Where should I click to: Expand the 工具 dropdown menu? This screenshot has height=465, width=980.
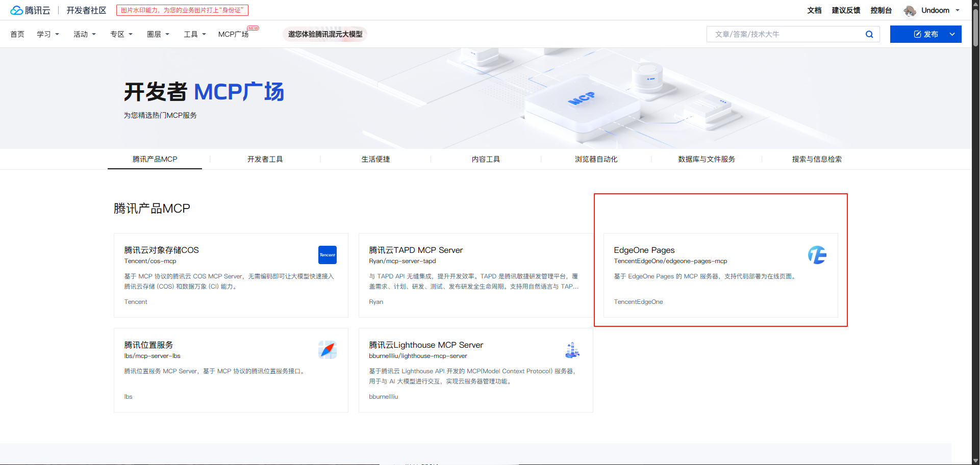195,34
